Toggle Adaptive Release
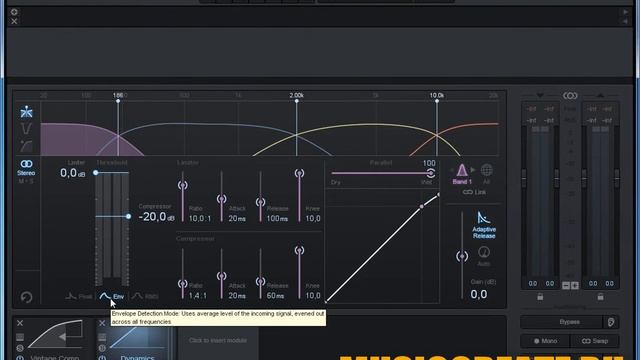 pyautogui.click(x=484, y=225)
